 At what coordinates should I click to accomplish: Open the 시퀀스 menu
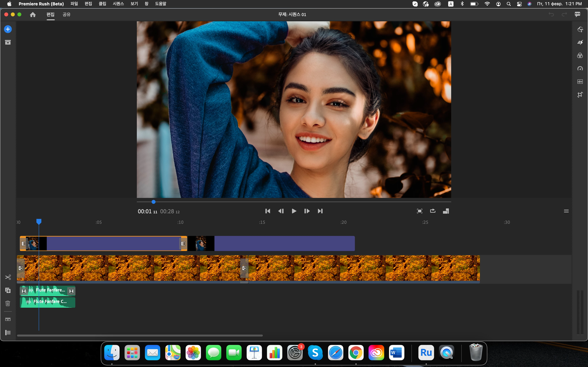[118, 4]
